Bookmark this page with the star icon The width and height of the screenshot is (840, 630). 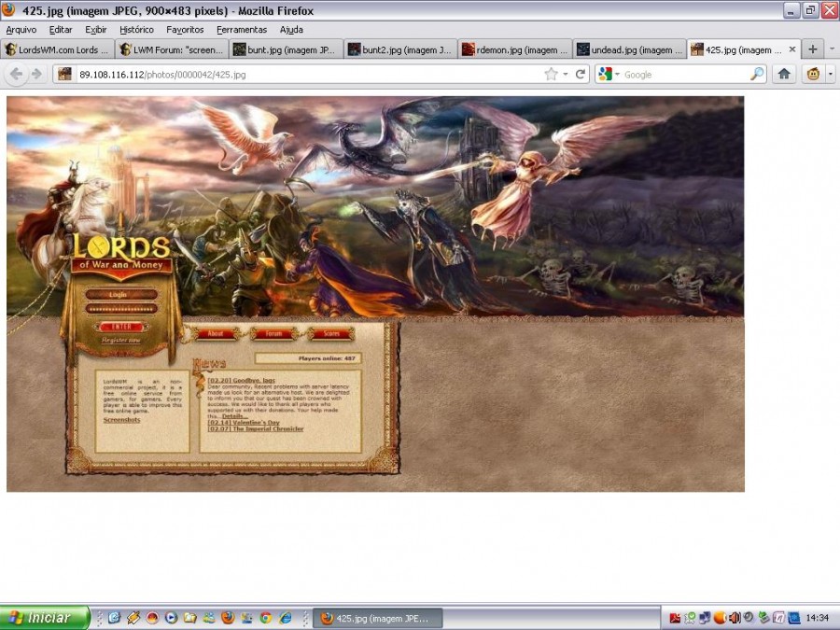click(551, 74)
